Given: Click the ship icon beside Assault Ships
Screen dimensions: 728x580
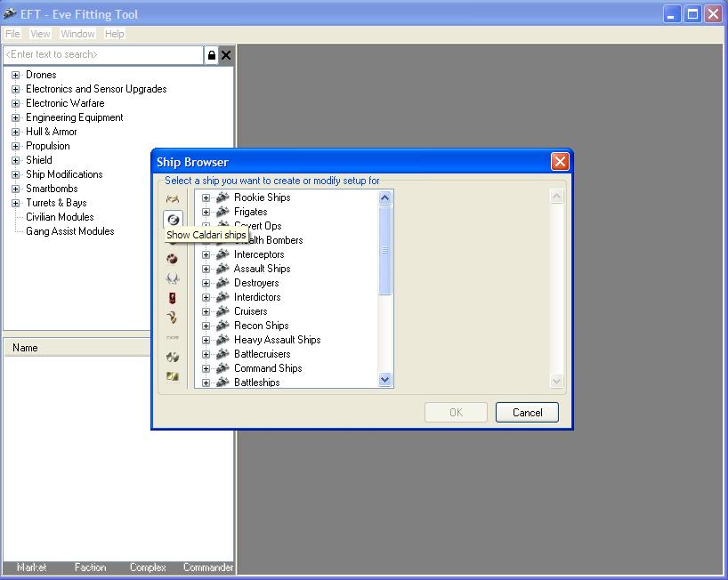Looking at the screenshot, I should (222, 268).
